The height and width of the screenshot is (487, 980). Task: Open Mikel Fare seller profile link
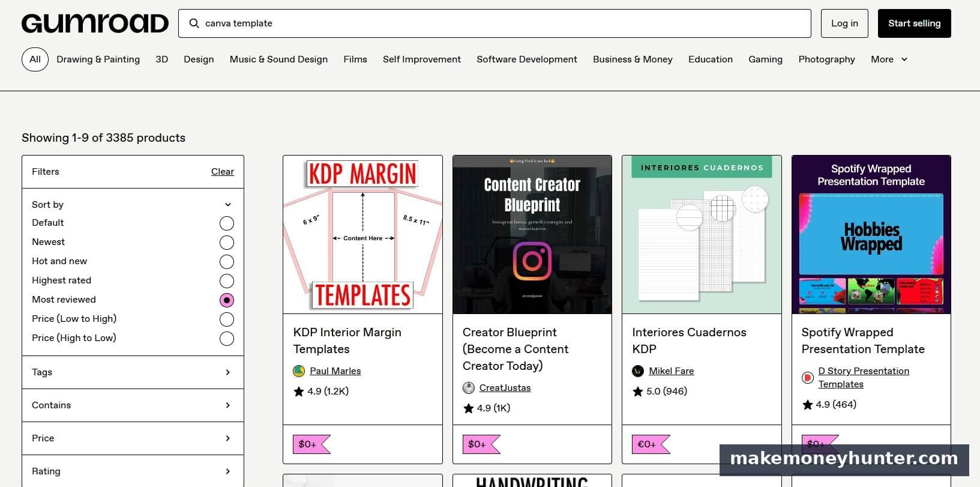click(x=671, y=371)
